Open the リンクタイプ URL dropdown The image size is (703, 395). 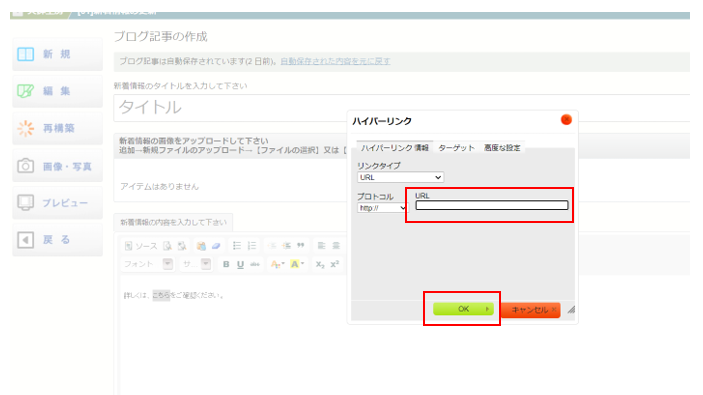pos(400,178)
